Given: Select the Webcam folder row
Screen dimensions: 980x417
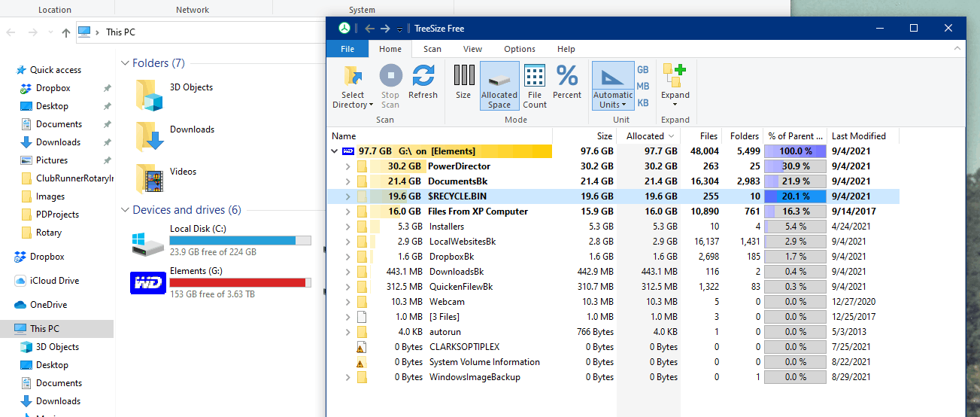Looking at the screenshot, I should tap(614, 302).
